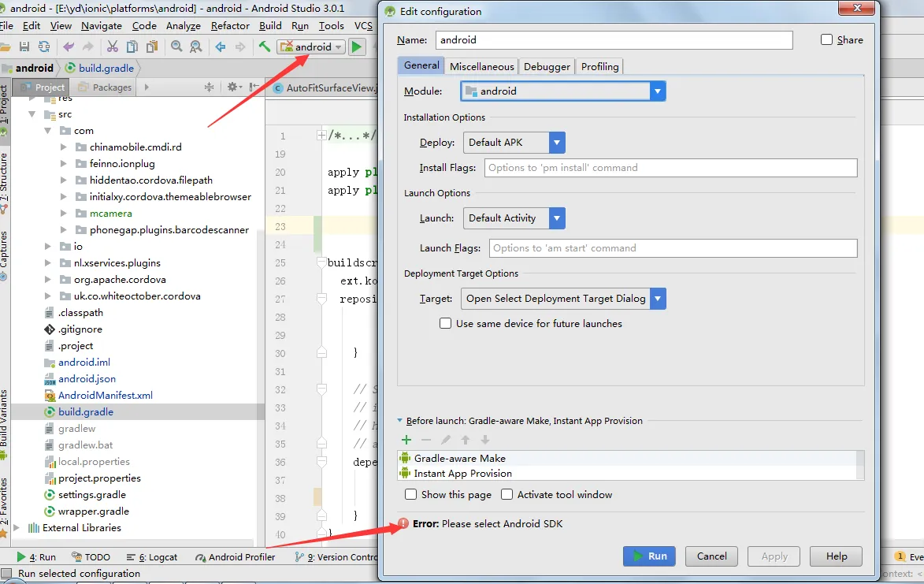
Task: Click the Hide project panel icon
Action: [254, 87]
